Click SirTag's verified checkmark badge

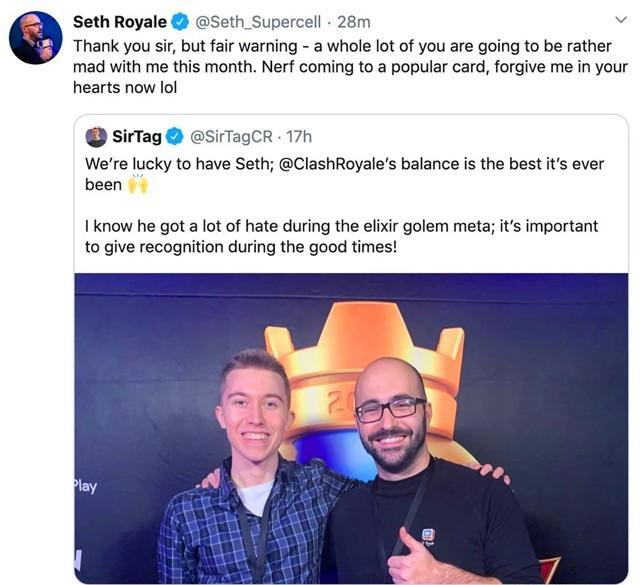(x=175, y=136)
